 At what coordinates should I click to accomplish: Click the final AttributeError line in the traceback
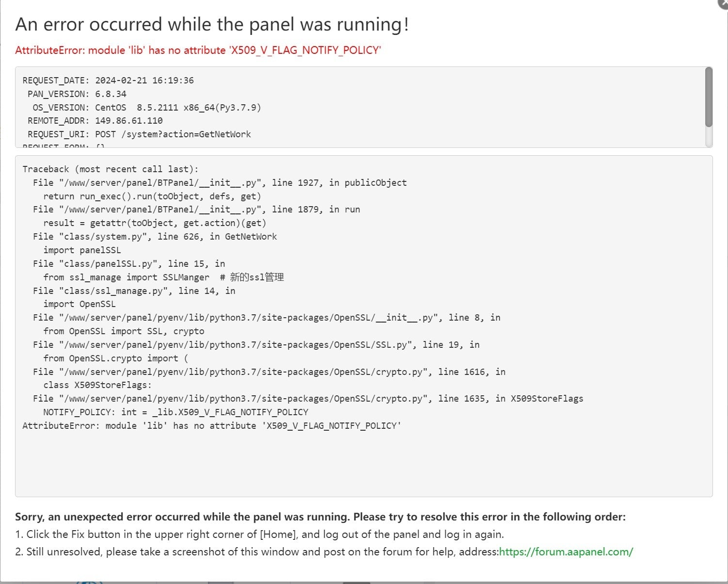tap(212, 426)
